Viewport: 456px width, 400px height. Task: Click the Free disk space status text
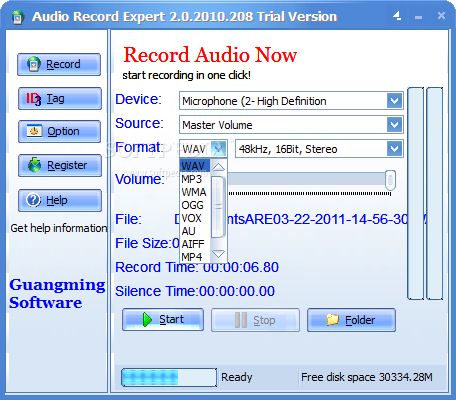pos(367,377)
